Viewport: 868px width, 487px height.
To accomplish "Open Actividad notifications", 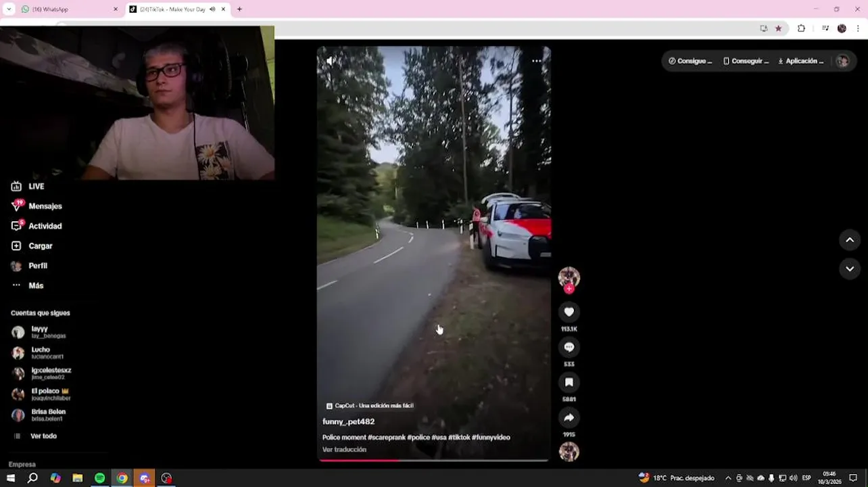I will tap(37, 226).
